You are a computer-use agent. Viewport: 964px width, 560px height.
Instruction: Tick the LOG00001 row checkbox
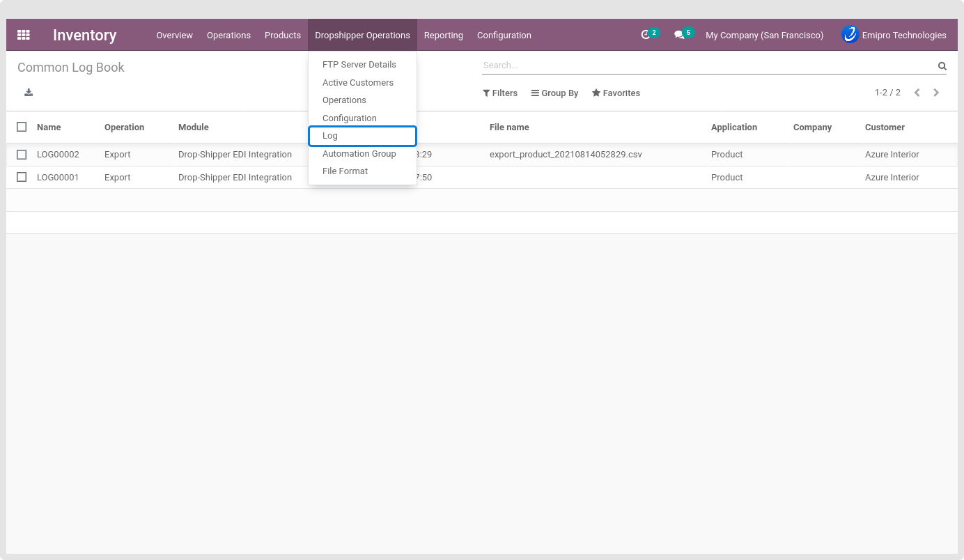[x=22, y=177]
